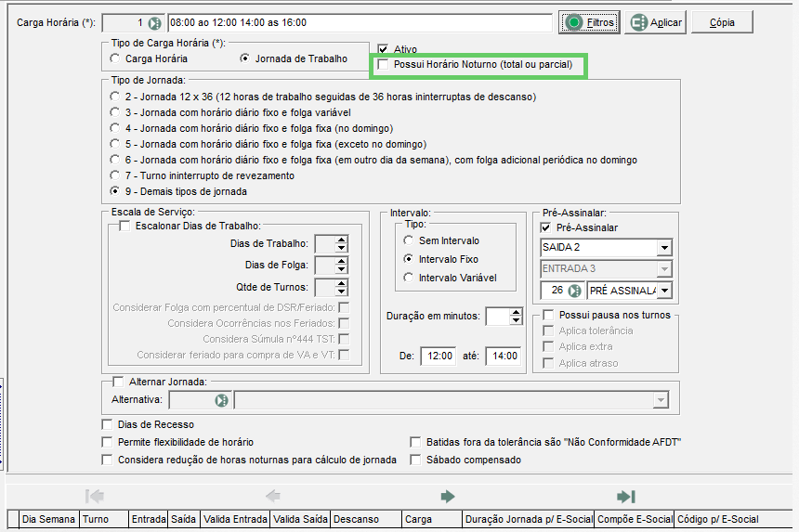This screenshot has height=532, width=799.
Task: Choose option 5 - folga fixa exceto no domingo
Action: click(x=115, y=144)
